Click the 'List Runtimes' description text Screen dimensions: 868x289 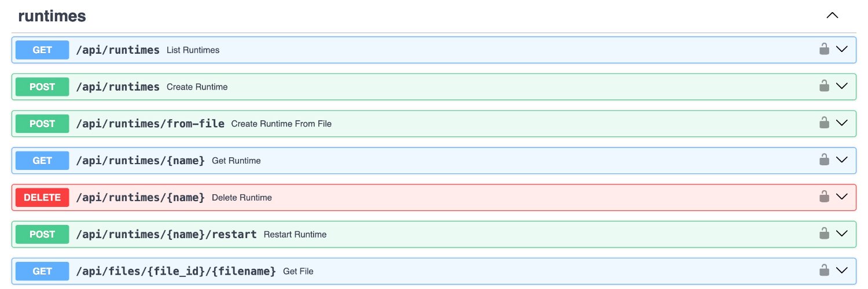(193, 50)
